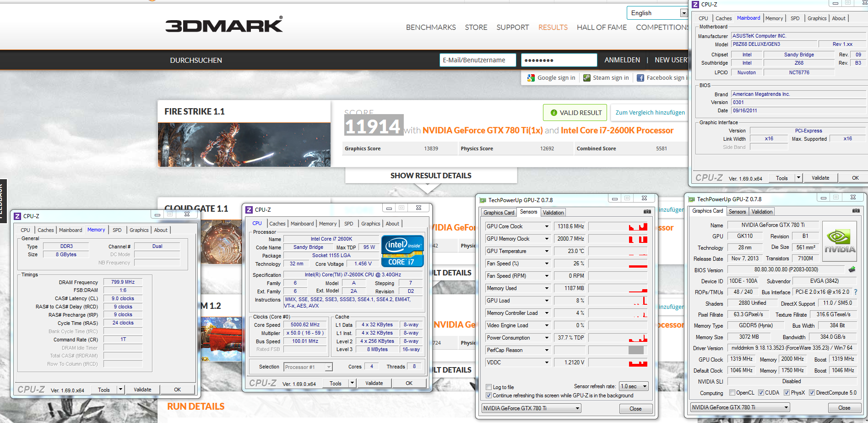Click title icon of GPU-Z Sensors window
The image size is (868, 423).
pyautogui.click(x=483, y=200)
